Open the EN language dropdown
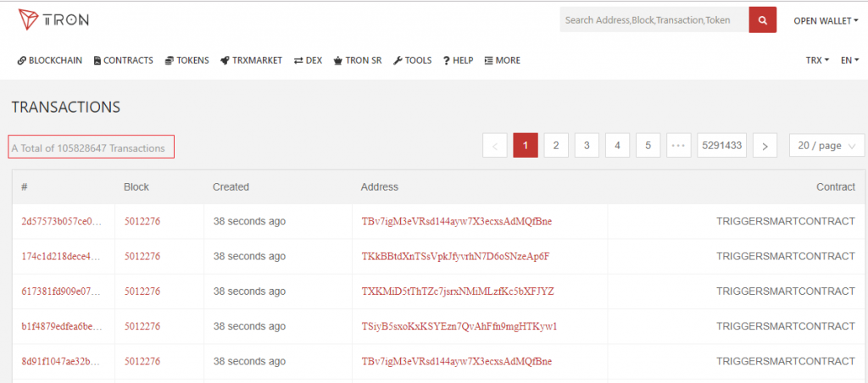 click(849, 60)
